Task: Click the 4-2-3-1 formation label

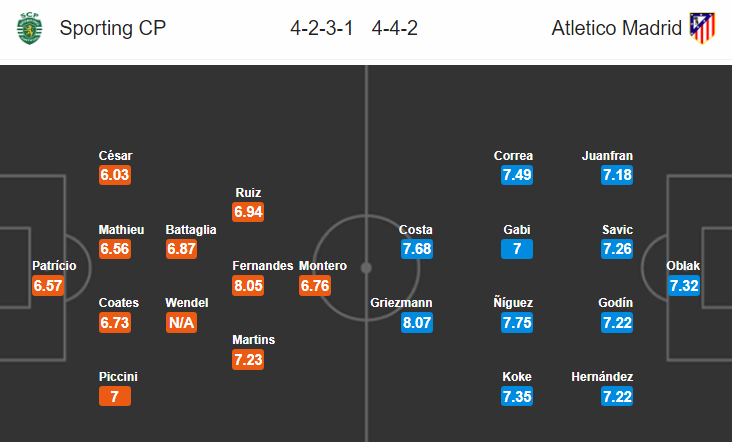Action: pos(322,28)
